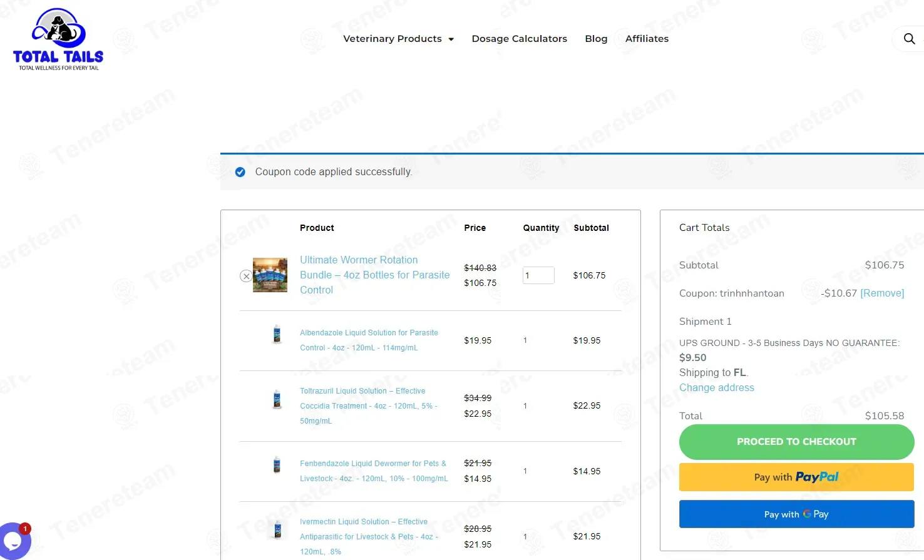Viewport: 924px width, 560px height.
Task: Open the search magnifier icon
Action: [x=909, y=39]
